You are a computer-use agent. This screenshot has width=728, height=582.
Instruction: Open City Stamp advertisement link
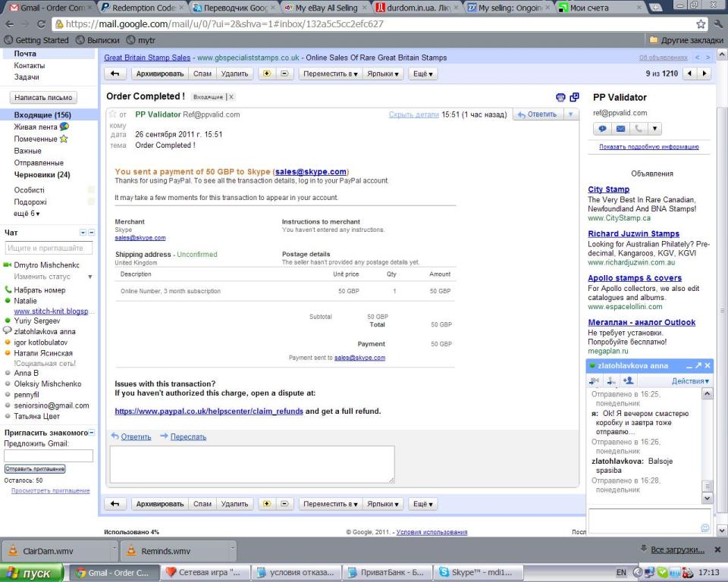click(609, 189)
